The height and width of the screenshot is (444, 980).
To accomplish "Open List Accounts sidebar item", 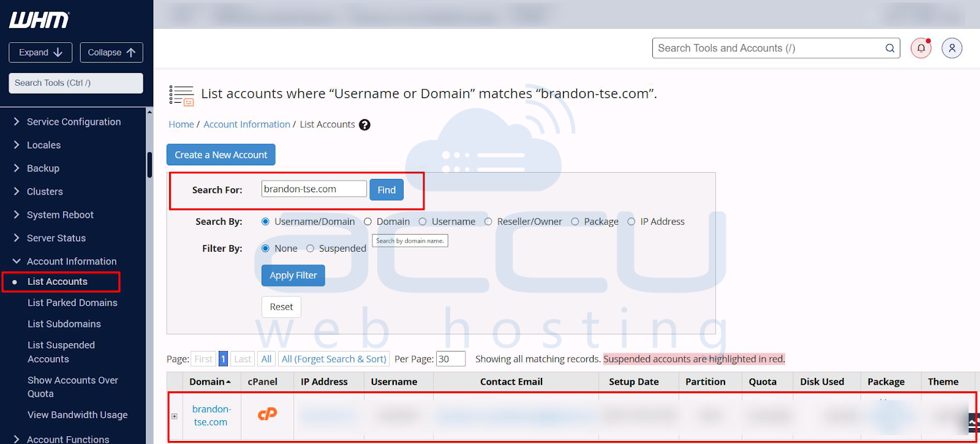I will (x=58, y=282).
